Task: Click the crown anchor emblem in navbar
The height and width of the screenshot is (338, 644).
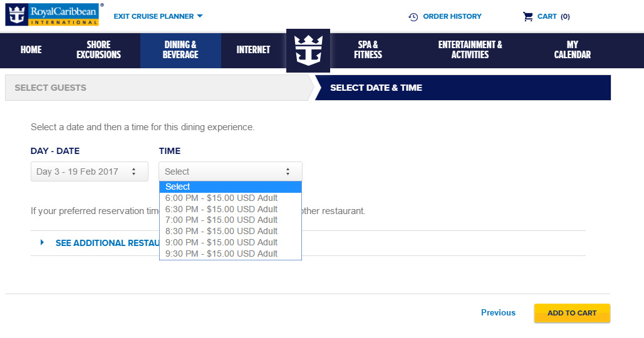Action: pyautogui.click(x=308, y=51)
